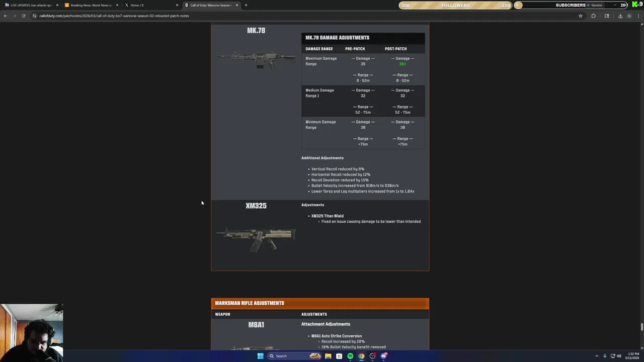Close the Call of Duty Warzone tab

tap(237, 5)
